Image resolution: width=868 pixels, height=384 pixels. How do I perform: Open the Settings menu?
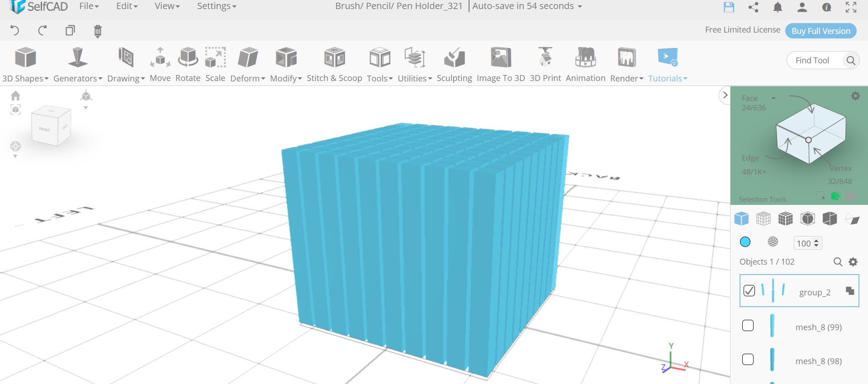point(217,6)
